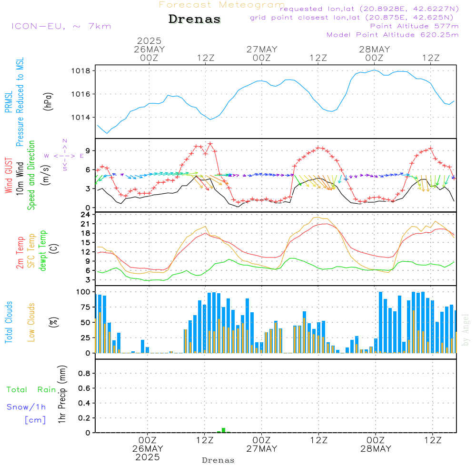This screenshot has width=476, height=476.
Task: Click the '(%)' cloud unit label
Action: point(54,322)
